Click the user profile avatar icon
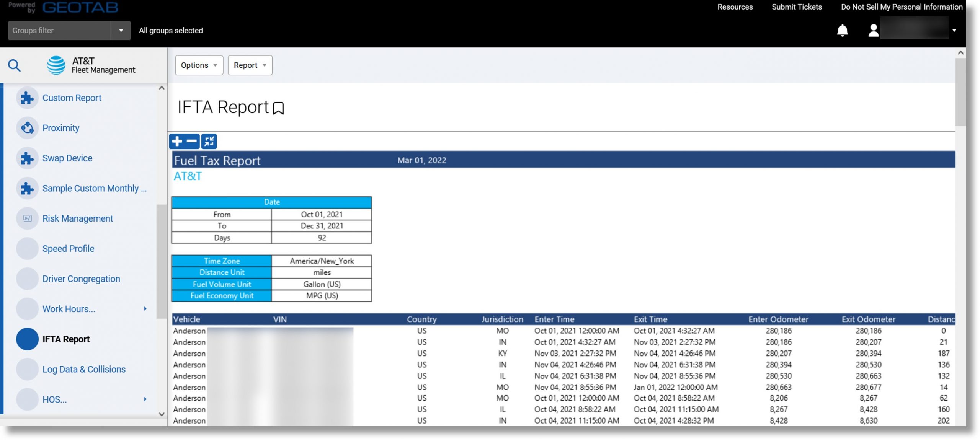Viewport: 980px width, 440px height. pos(873,30)
